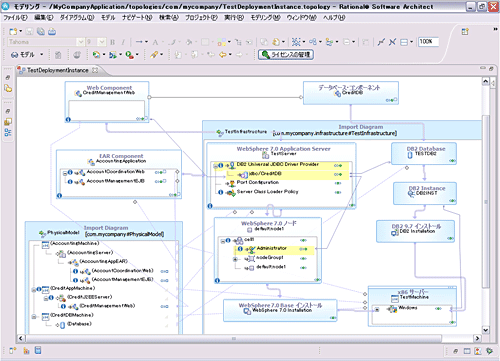The image size is (500, 361).
Task: Click the pencil annotation tool icon
Action: (154, 55)
